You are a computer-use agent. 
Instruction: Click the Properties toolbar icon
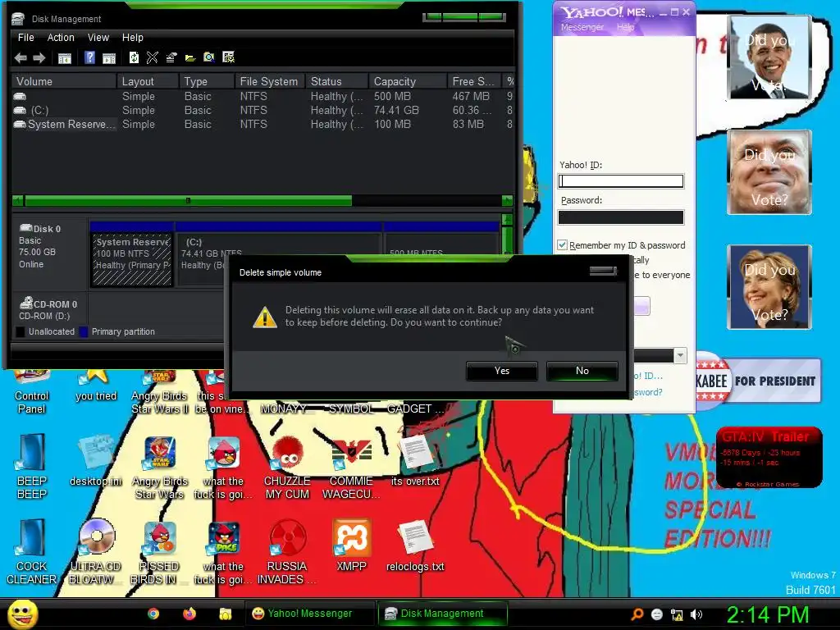[x=171, y=57]
